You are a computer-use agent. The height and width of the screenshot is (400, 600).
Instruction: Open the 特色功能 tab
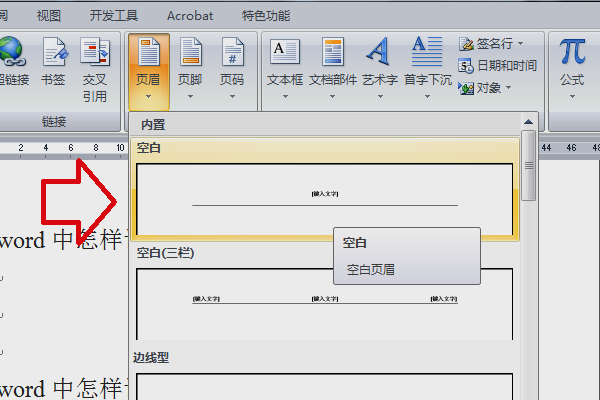click(266, 16)
